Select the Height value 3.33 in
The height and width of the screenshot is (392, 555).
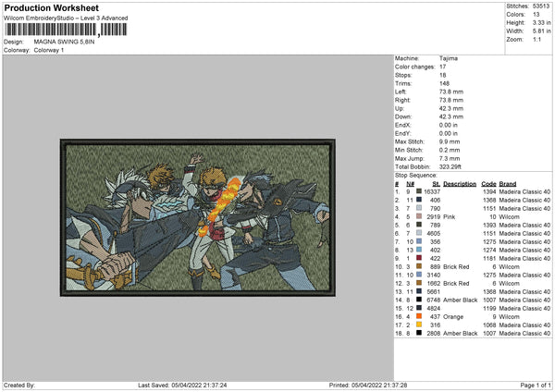coord(541,22)
